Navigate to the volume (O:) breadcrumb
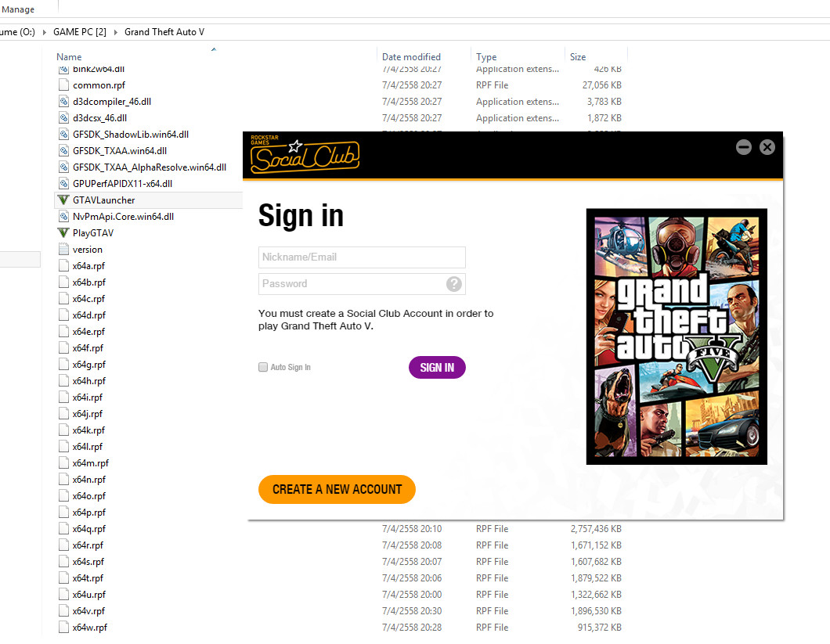 tap(17, 32)
